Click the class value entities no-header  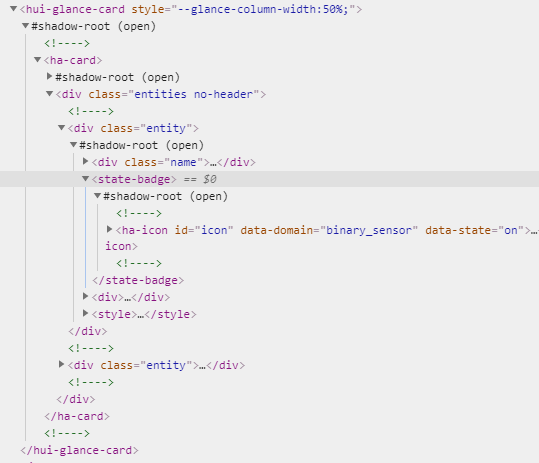pos(194,95)
